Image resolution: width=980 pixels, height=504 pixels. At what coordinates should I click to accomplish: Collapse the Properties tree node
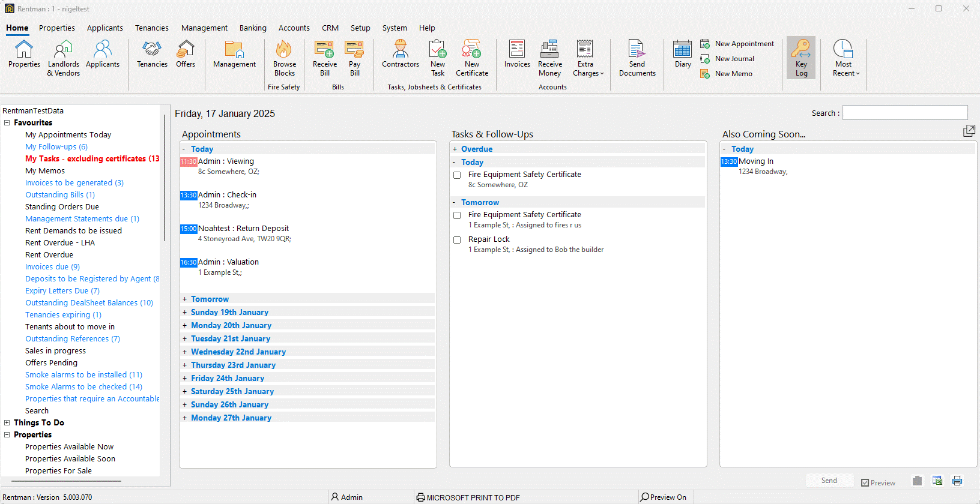(x=7, y=435)
